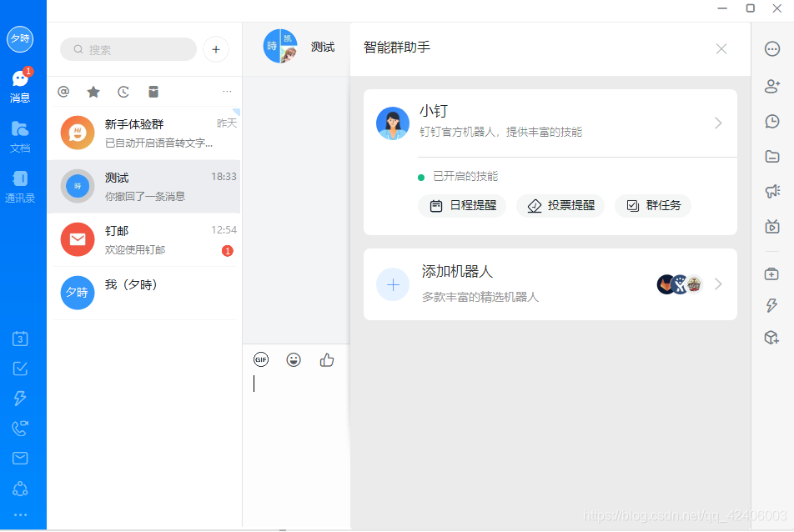This screenshot has width=794, height=532.
Task: Click the plus circle for 添加机器人
Action: pyautogui.click(x=393, y=284)
